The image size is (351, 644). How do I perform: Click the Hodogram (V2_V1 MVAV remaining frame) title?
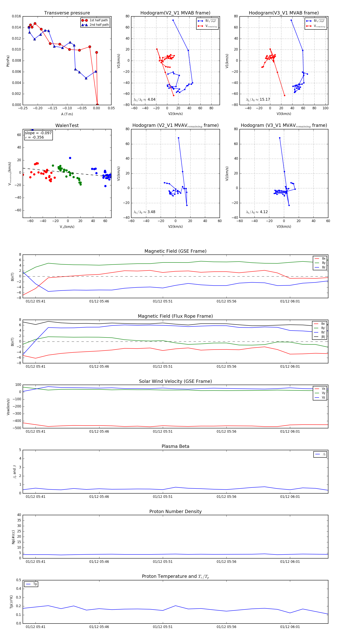pyautogui.click(x=175, y=125)
